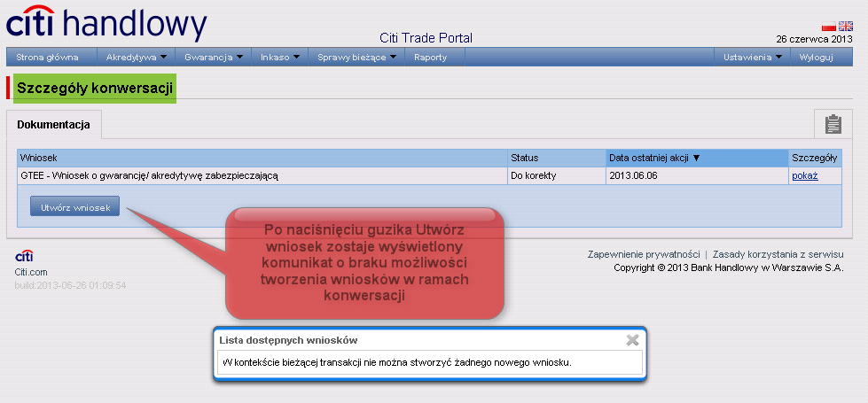
Task: Click the Lista dostępnych wniosków popup title
Action: 288,340
